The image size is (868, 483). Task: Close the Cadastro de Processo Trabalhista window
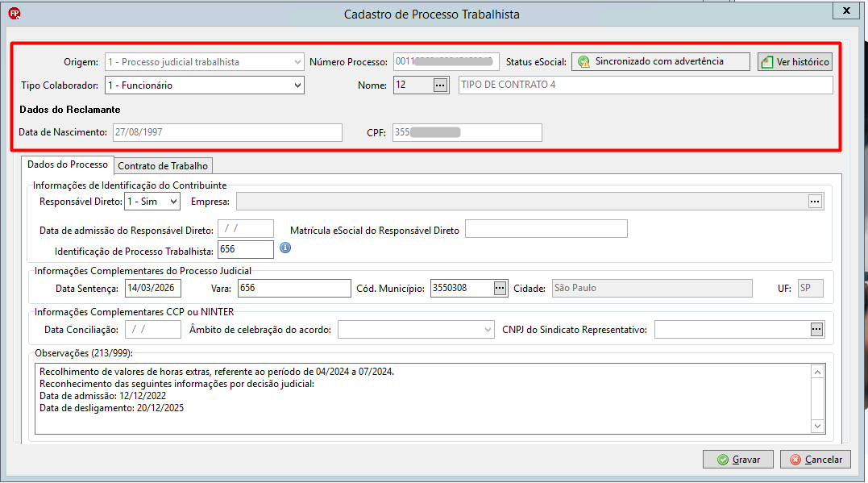(846, 10)
